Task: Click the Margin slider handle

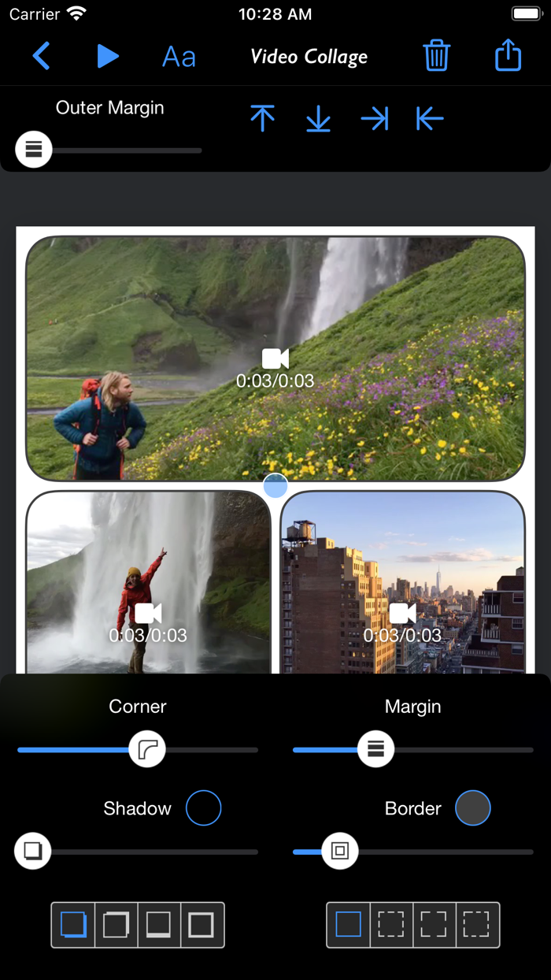Action: [x=376, y=749]
